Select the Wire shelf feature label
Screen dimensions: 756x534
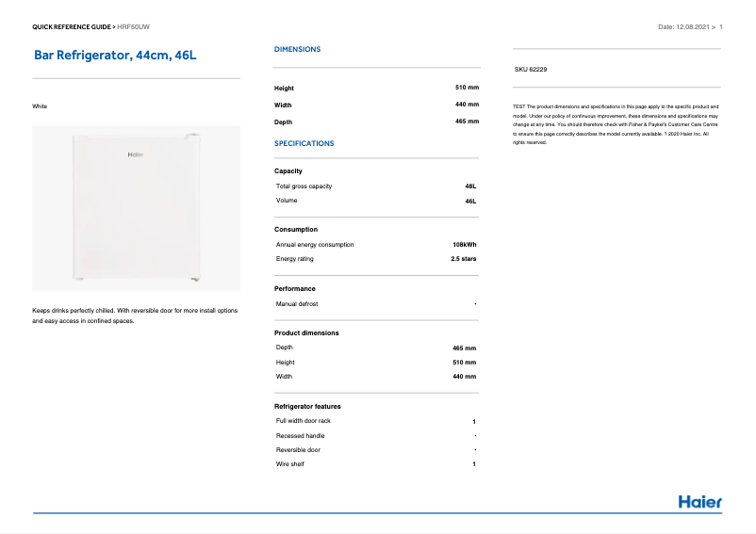[290, 464]
